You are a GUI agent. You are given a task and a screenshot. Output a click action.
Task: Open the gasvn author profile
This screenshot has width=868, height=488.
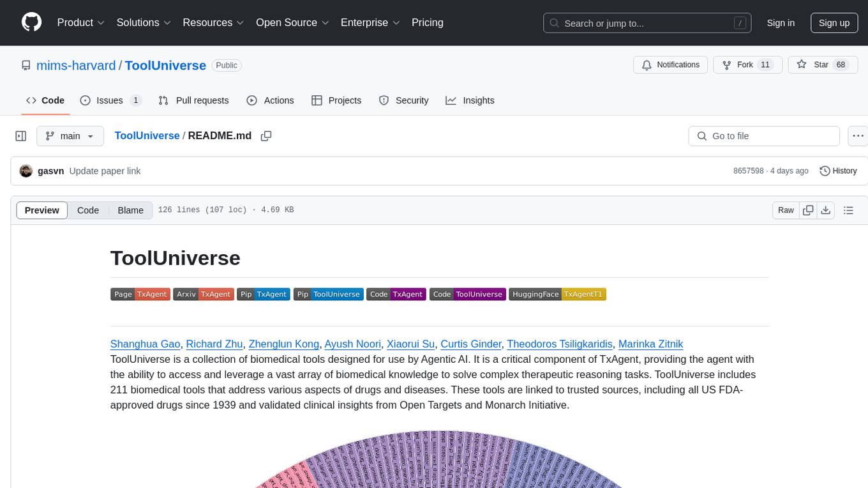[x=51, y=171]
